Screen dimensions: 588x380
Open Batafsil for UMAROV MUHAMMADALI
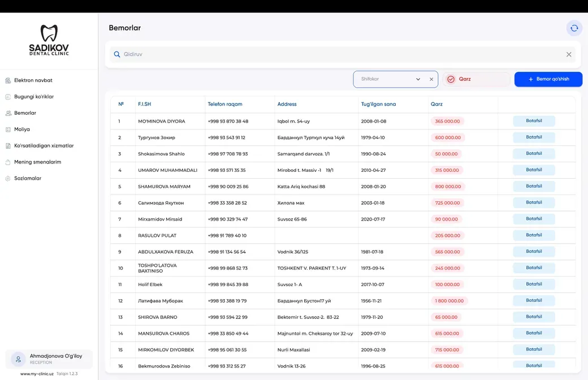point(534,170)
